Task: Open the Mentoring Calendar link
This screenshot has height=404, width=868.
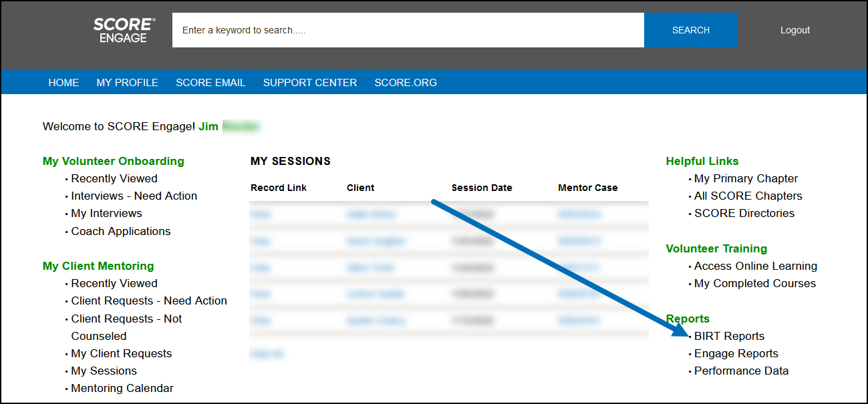Action: tap(122, 388)
